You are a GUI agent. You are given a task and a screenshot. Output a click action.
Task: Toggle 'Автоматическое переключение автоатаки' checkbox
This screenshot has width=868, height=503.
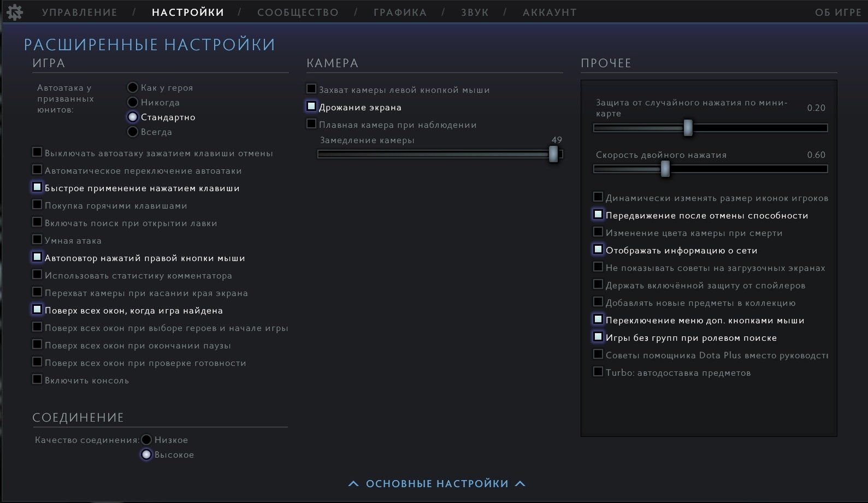click(x=37, y=170)
